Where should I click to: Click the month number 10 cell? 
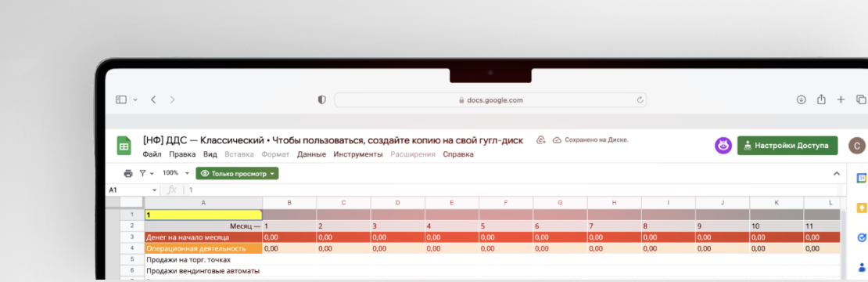click(776, 226)
